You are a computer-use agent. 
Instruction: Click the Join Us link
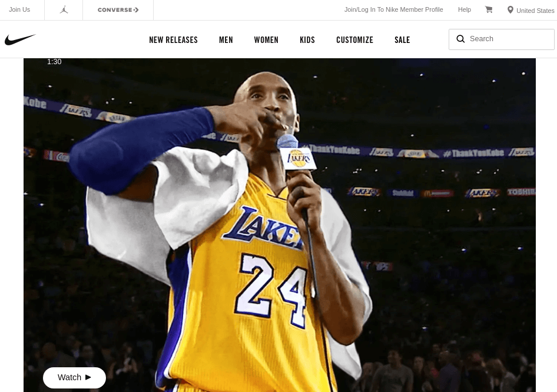(19, 9)
